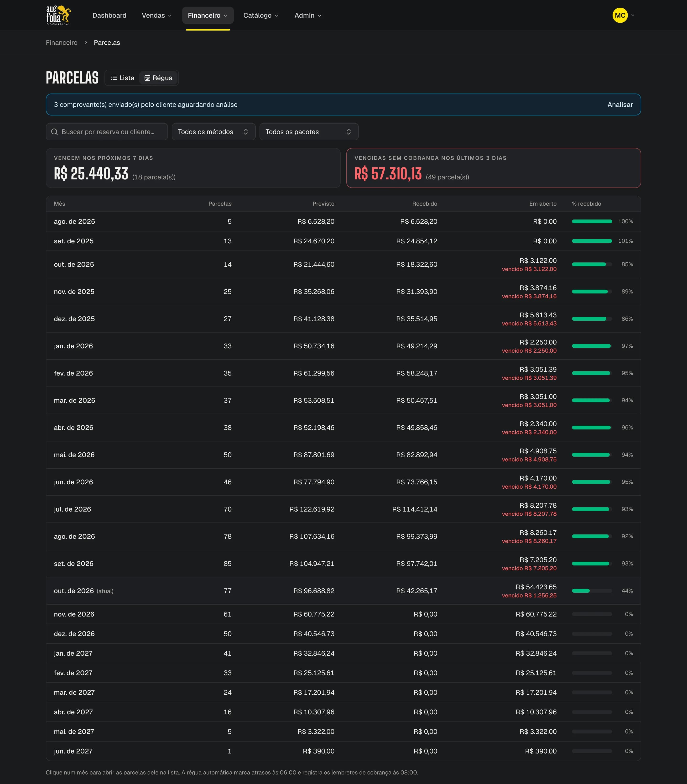Open nov. de 2025 row

[343, 292]
